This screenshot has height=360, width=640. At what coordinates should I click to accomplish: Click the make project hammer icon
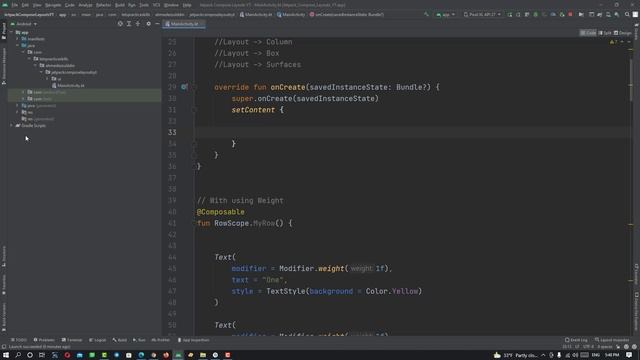click(x=427, y=14)
